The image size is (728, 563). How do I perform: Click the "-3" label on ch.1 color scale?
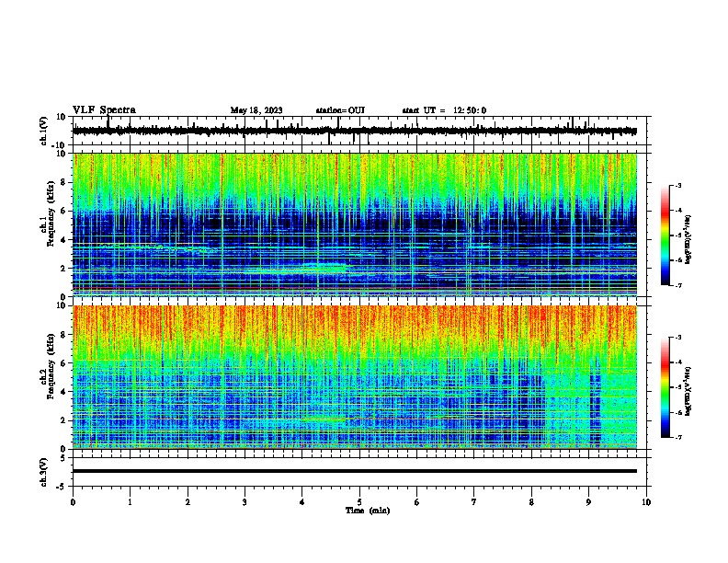pos(677,186)
